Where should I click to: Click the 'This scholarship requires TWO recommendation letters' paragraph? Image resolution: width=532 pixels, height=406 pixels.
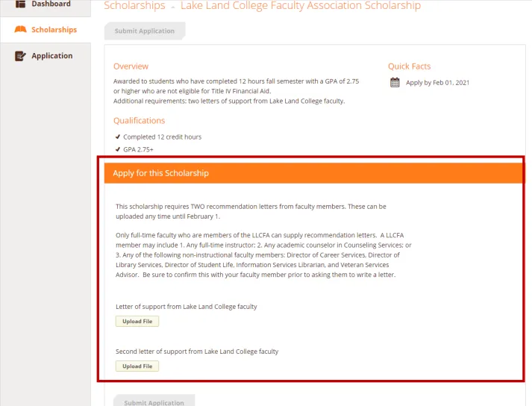(x=251, y=211)
